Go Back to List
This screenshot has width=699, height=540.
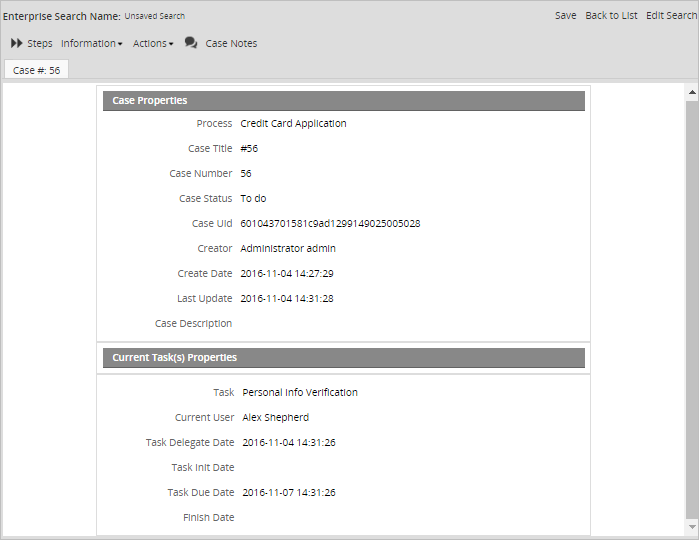pos(611,16)
